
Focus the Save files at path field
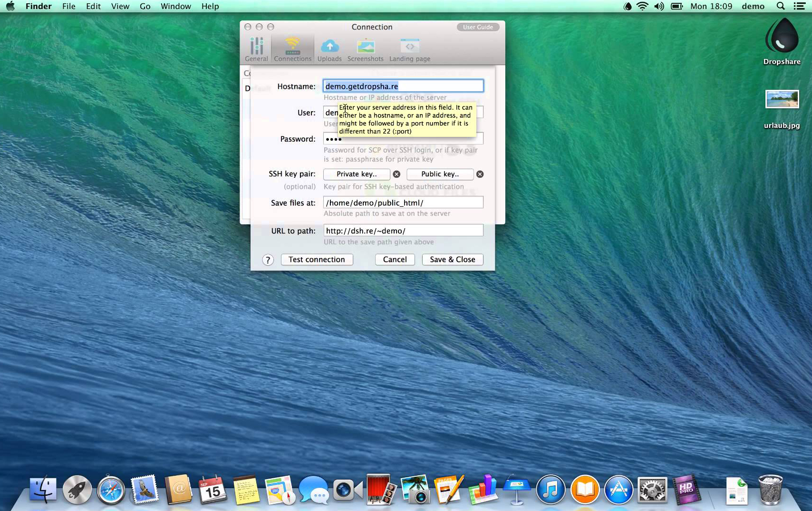click(x=403, y=203)
